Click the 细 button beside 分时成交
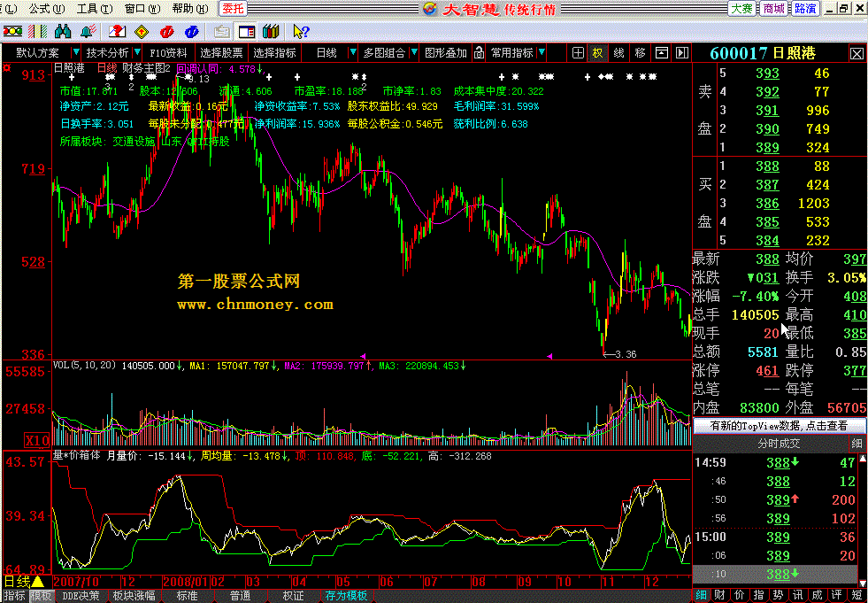Image resolution: width=868 pixels, height=603 pixels. [856, 444]
